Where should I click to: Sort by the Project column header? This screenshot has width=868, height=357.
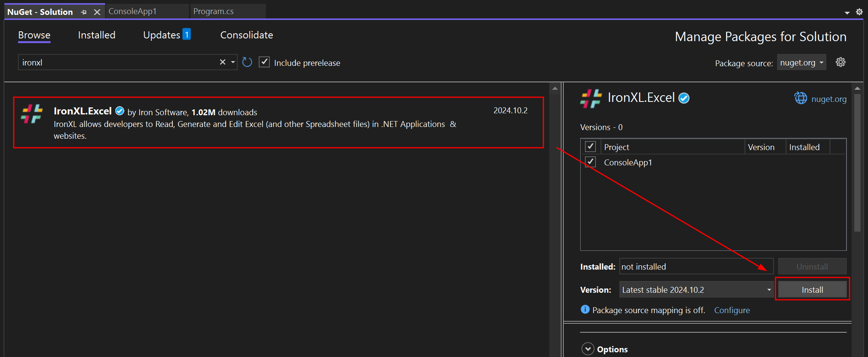(672, 147)
